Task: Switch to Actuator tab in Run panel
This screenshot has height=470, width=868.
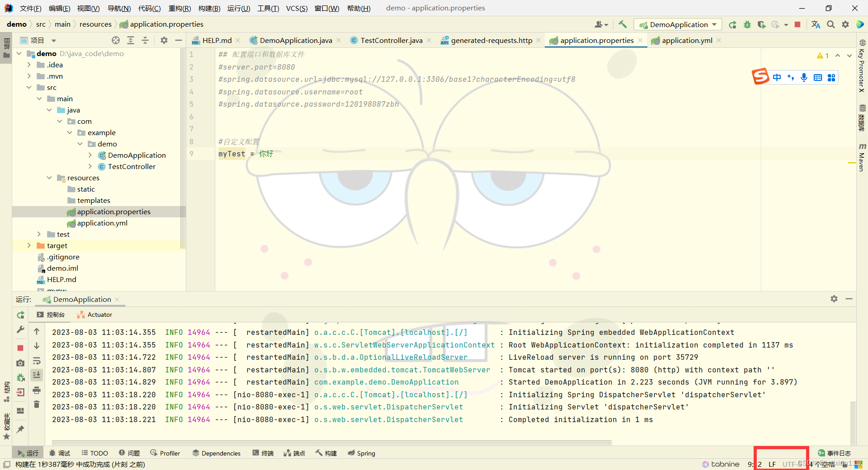Action: tap(94, 315)
